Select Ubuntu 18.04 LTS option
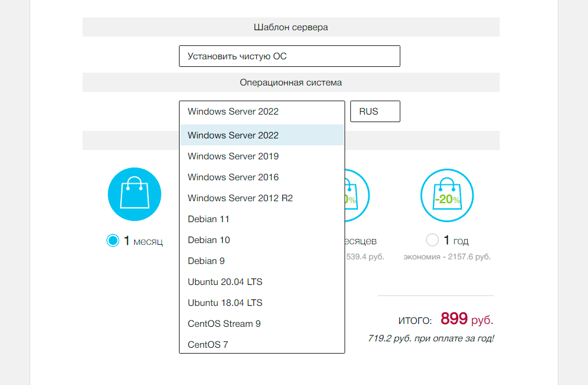Viewport: 588px width, 385px height. coord(261,303)
